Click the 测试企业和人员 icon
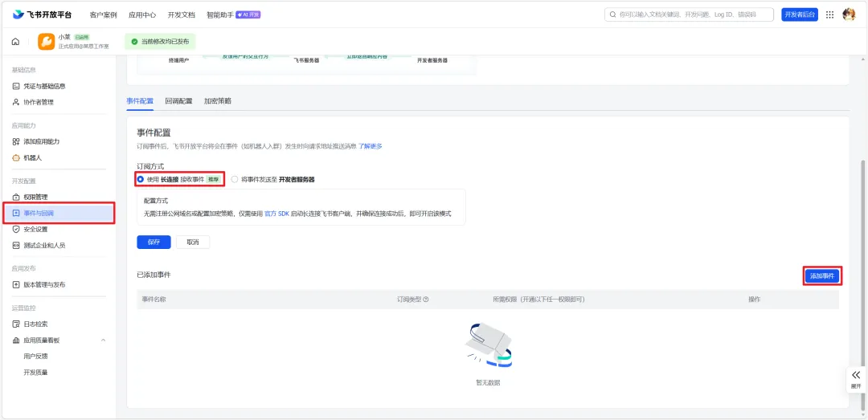Screen dimensions: 868x420 coord(16,245)
